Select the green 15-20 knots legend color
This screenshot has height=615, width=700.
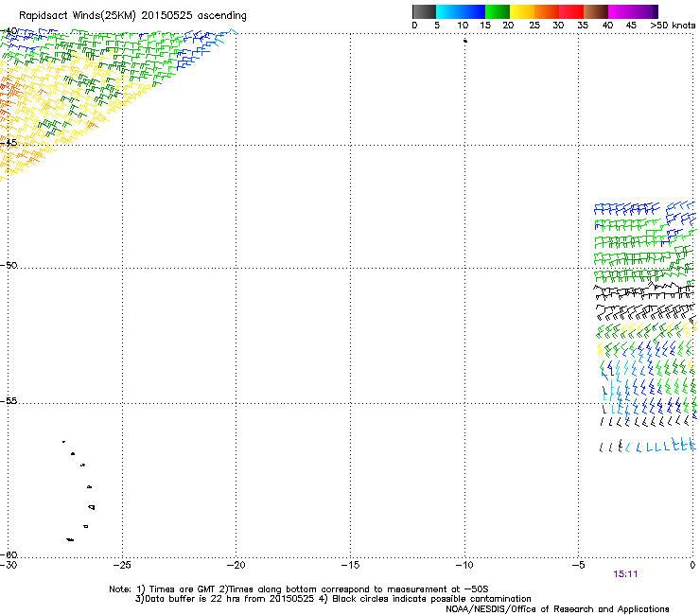pyautogui.click(x=498, y=11)
